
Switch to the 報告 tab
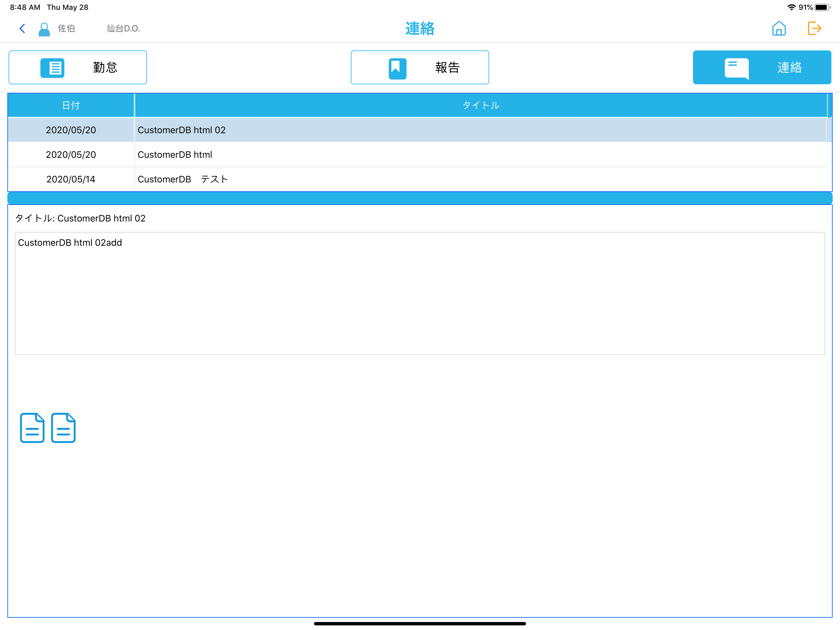pos(420,67)
